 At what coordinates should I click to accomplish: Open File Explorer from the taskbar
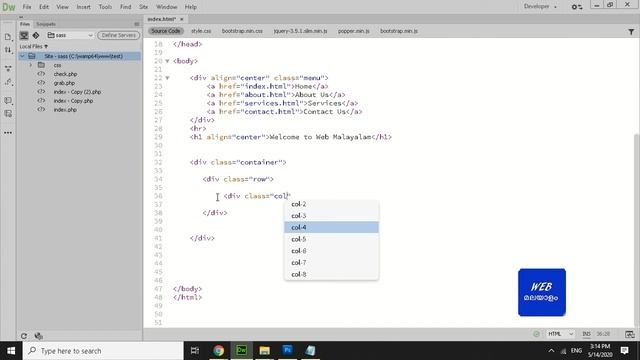coord(264,350)
